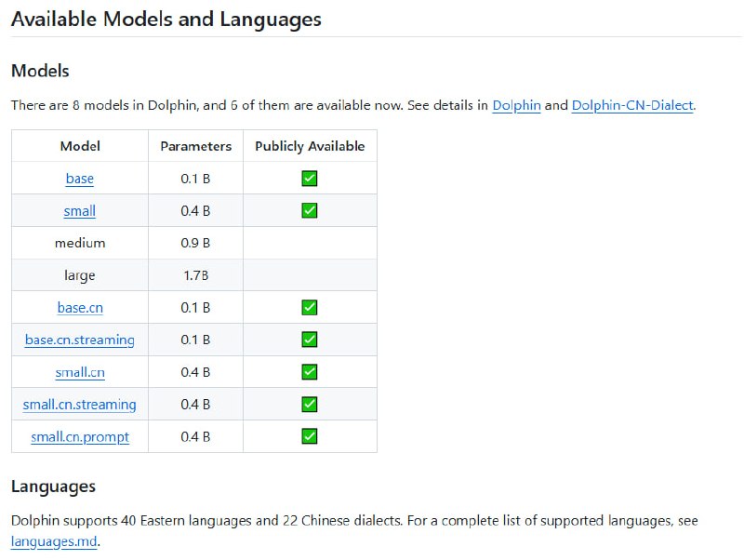
Task: Click green checkmark in base.cn row
Action: 310,307
